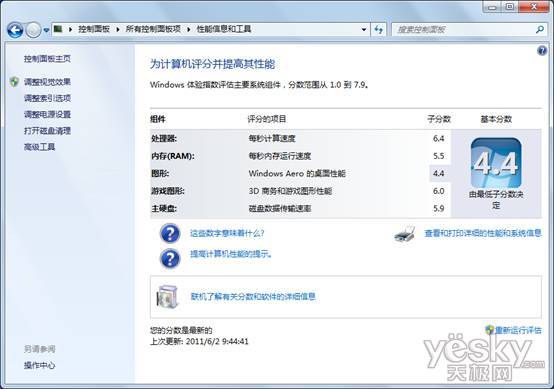Image resolution: width=554 pixels, height=389 pixels.
Task: Expand arrow after 控制面板 breadcrumb
Action: pos(118,29)
